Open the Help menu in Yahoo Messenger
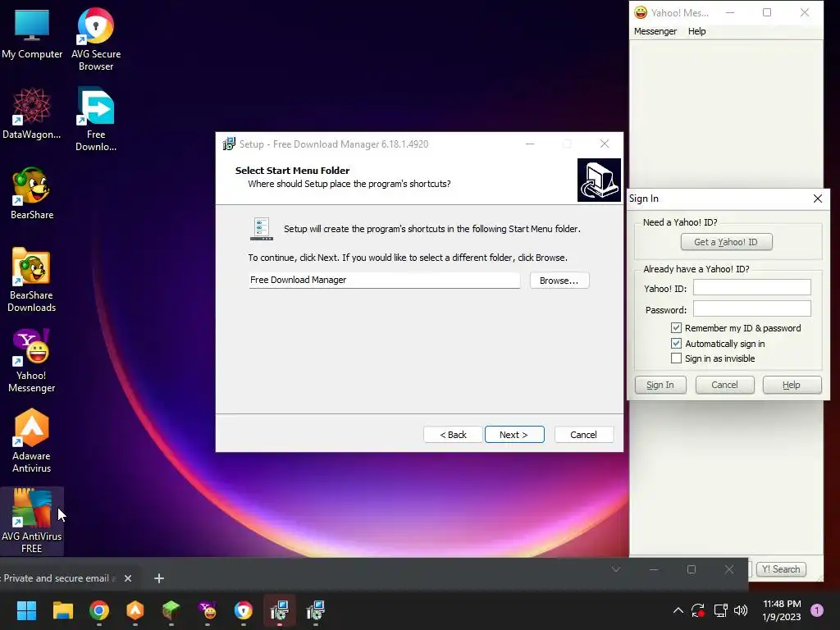 [x=697, y=31]
